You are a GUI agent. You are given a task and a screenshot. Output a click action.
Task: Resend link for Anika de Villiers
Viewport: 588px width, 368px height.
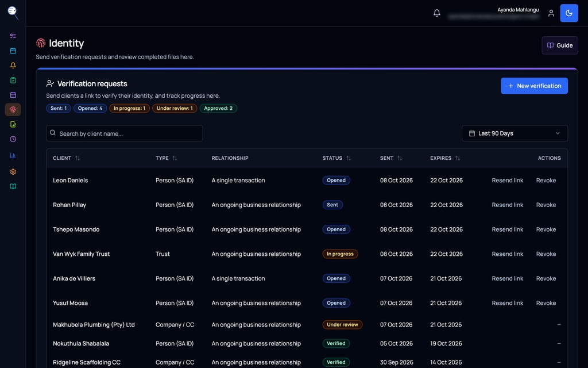[508, 278]
